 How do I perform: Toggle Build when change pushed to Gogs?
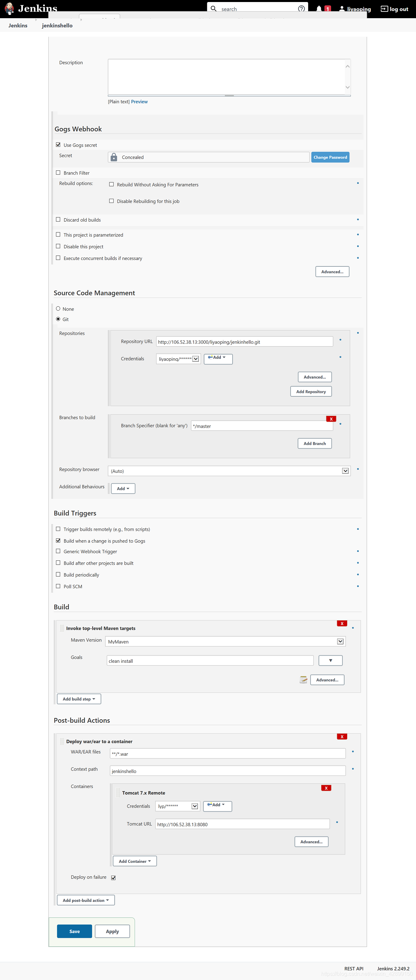point(58,541)
